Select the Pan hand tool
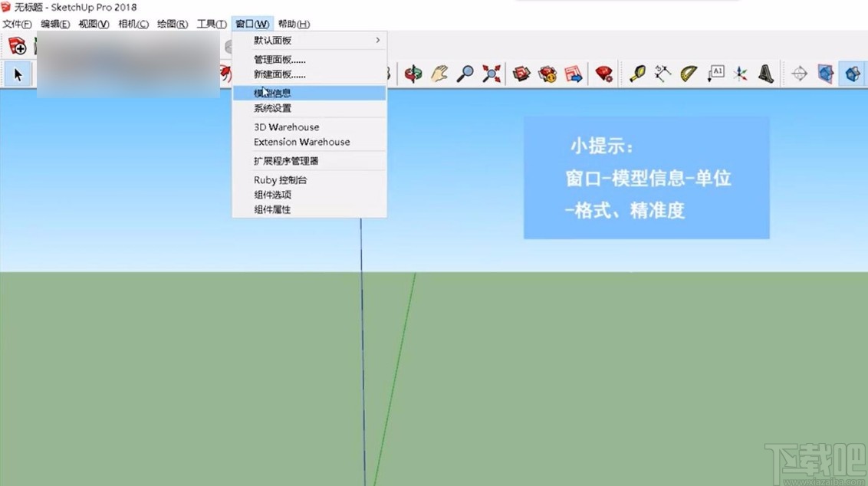Screen dimensions: 868x486 tap(439, 74)
